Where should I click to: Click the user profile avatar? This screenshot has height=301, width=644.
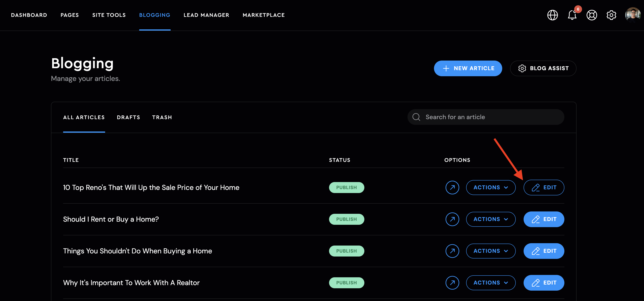tap(633, 15)
